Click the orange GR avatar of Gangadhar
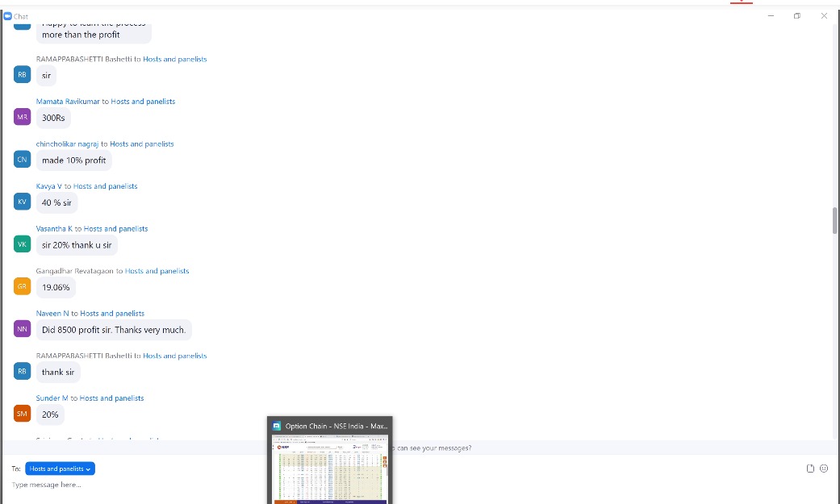 22,286
